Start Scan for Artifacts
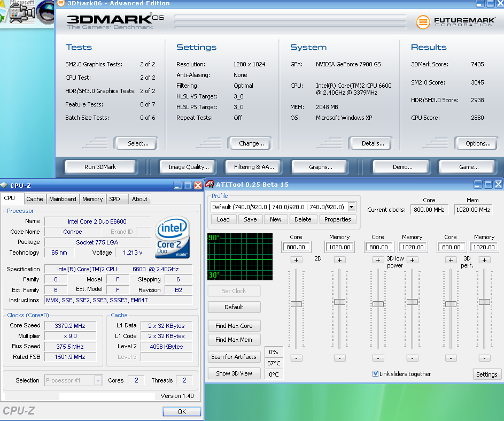 click(x=234, y=357)
